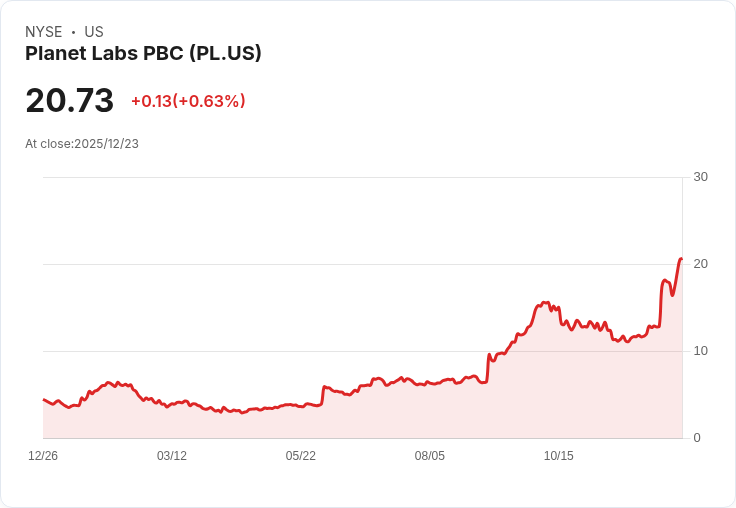
Task: Click the 20.73 current price
Action: tap(69, 100)
